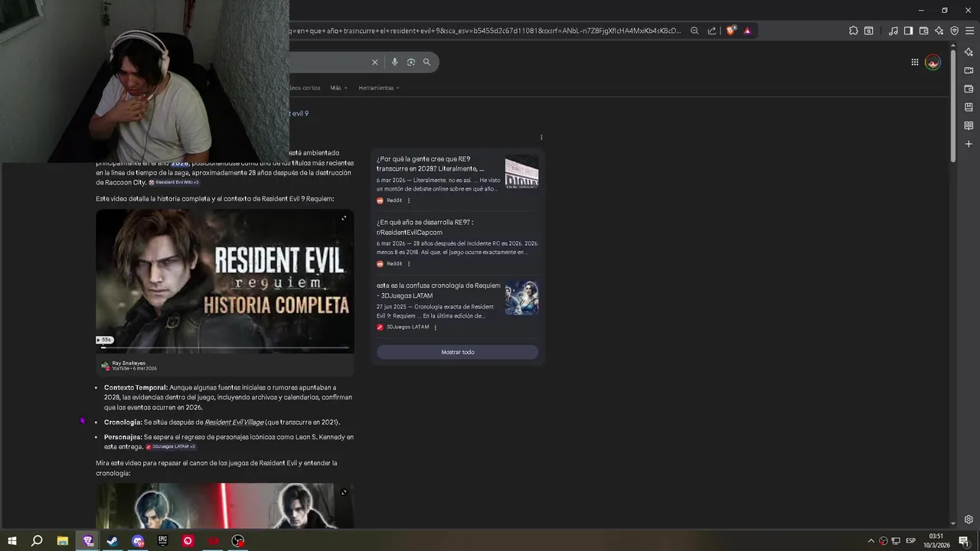This screenshot has height=551, width=980.
Task: Open Windows taskbar search
Action: [36, 541]
